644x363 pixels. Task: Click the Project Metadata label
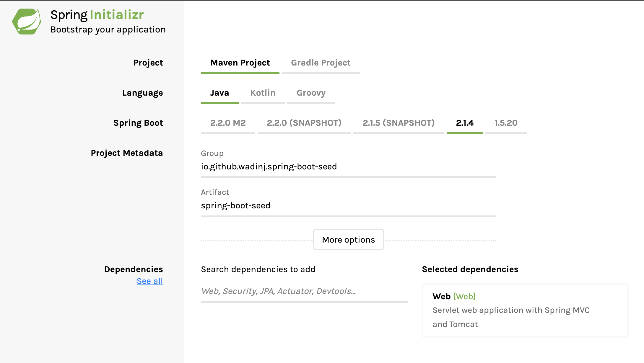127,153
